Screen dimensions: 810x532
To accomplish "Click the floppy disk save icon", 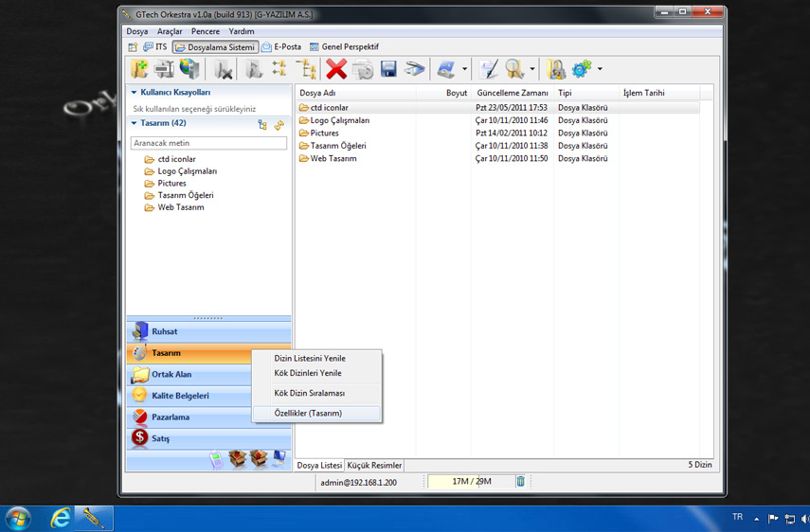I will tap(388, 69).
